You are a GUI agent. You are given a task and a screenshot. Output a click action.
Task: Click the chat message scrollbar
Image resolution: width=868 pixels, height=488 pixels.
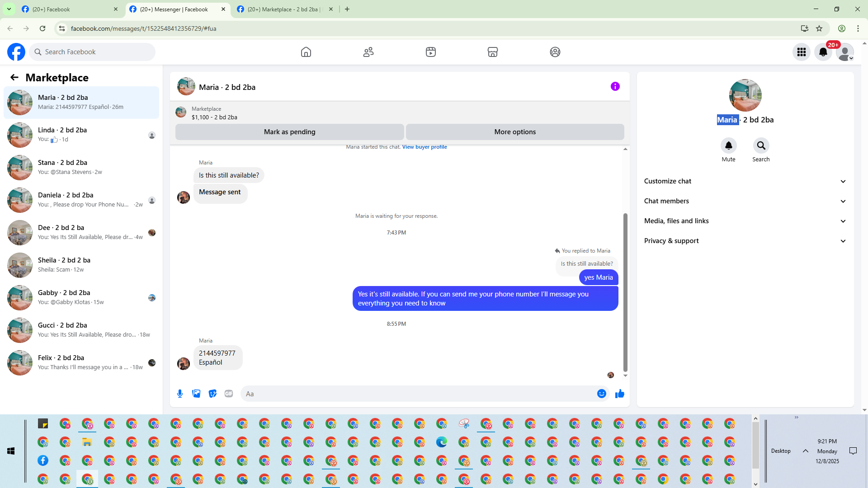(625, 292)
